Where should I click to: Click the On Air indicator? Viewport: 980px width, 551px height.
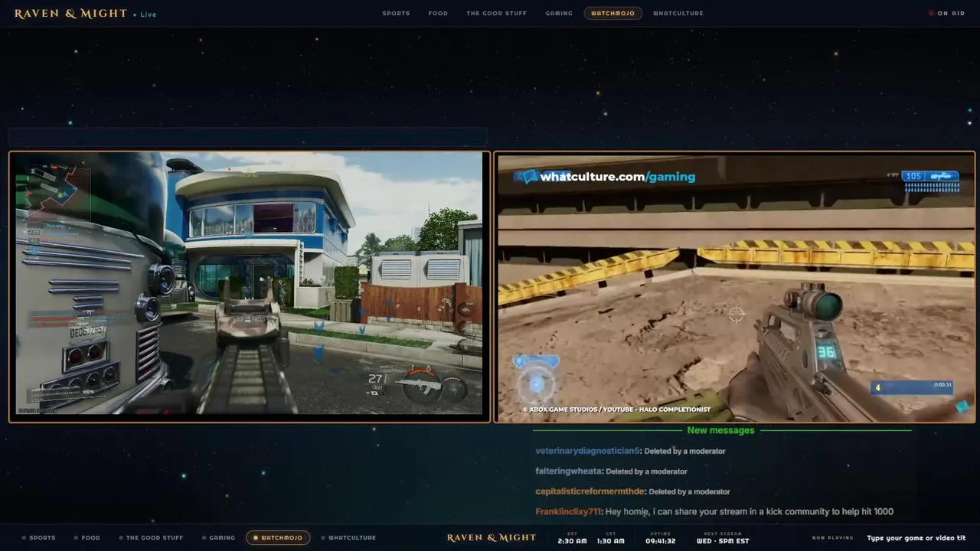pyautogui.click(x=946, y=13)
